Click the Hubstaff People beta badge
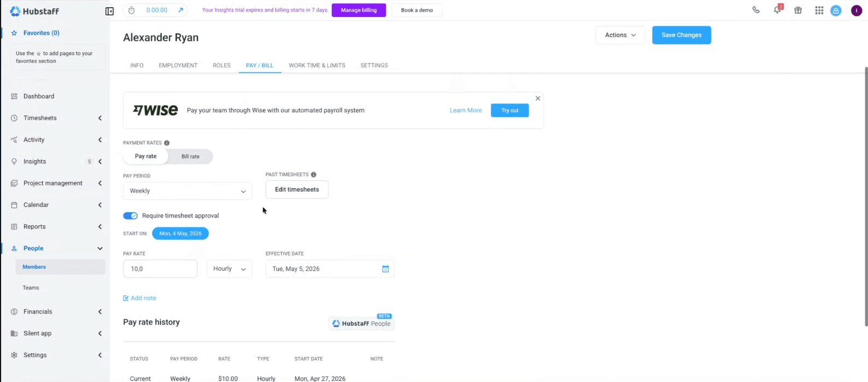Viewport: 868px width, 382px height. tap(362, 322)
